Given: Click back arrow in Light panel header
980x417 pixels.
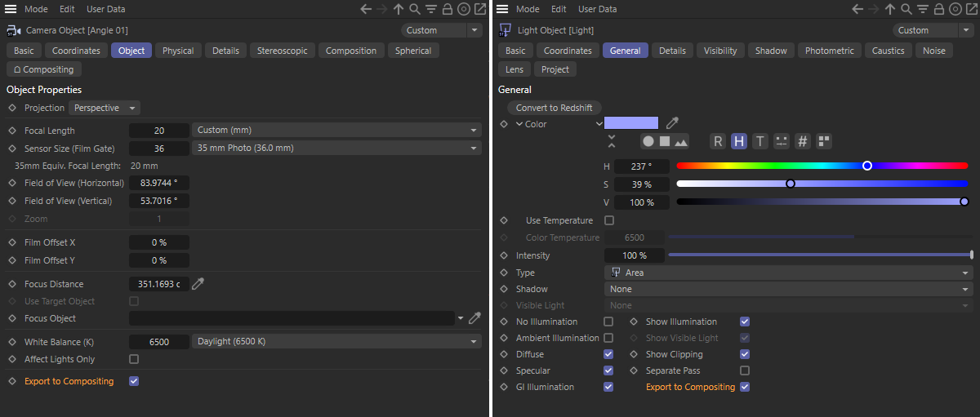Looking at the screenshot, I should click(x=857, y=9).
